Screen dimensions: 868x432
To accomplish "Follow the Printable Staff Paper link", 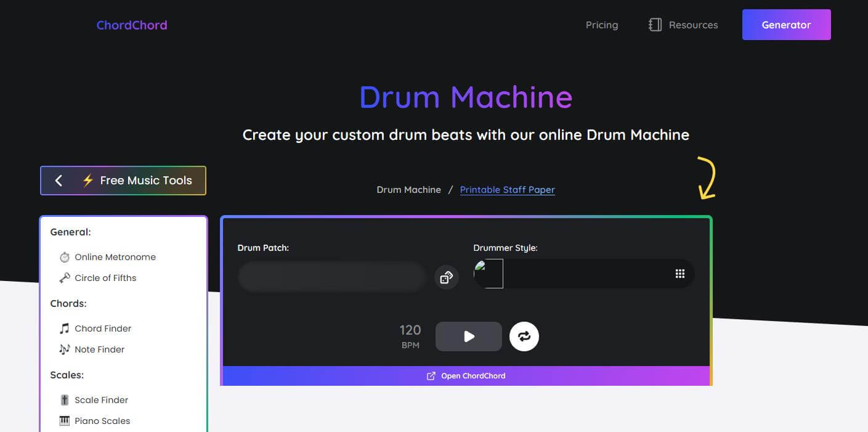I will [507, 189].
